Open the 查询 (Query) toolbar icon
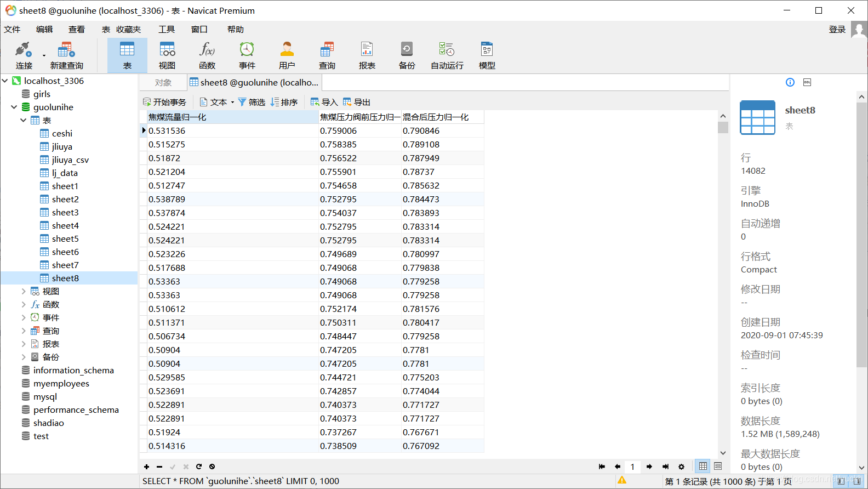 [327, 56]
